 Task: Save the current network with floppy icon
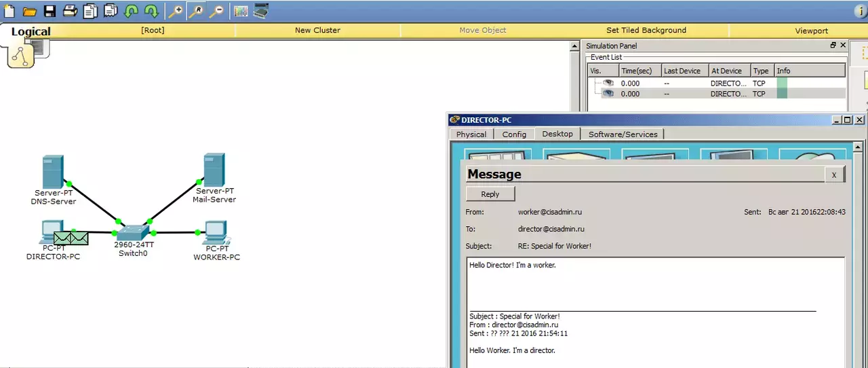coord(50,11)
